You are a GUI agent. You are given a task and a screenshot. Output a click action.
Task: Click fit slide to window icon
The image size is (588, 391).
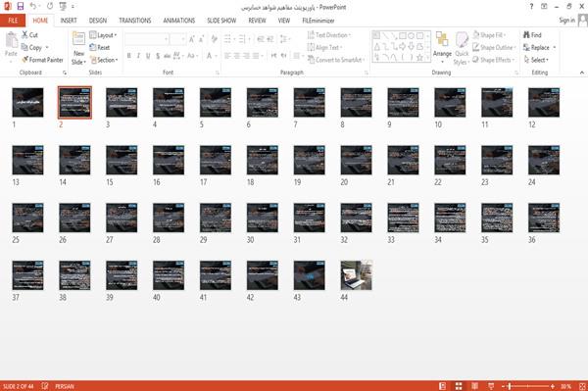pyautogui.click(x=582, y=386)
